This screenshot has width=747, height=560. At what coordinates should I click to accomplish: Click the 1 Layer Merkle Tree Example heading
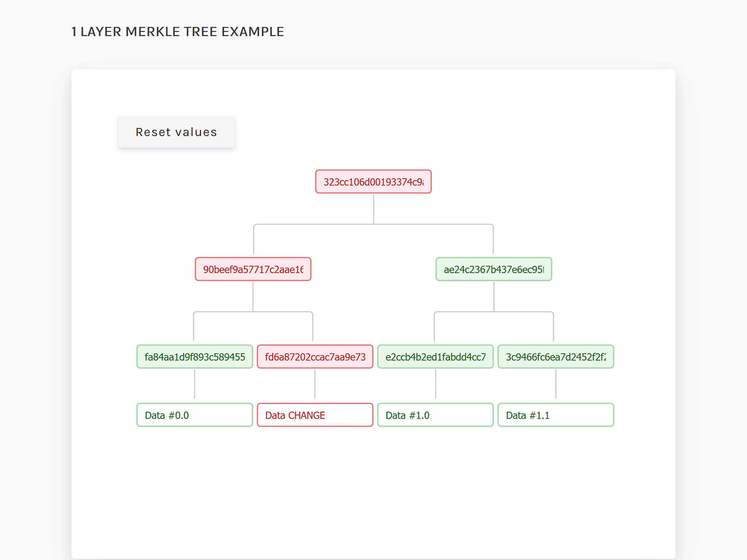pos(178,32)
